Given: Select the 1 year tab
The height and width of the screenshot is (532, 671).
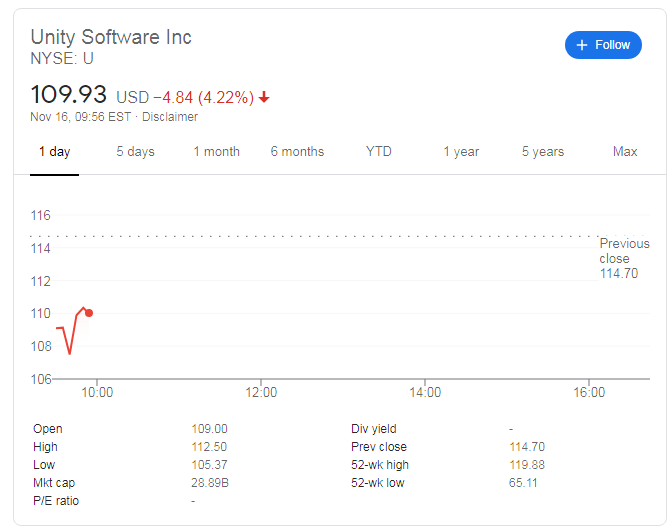Looking at the screenshot, I should (x=461, y=152).
